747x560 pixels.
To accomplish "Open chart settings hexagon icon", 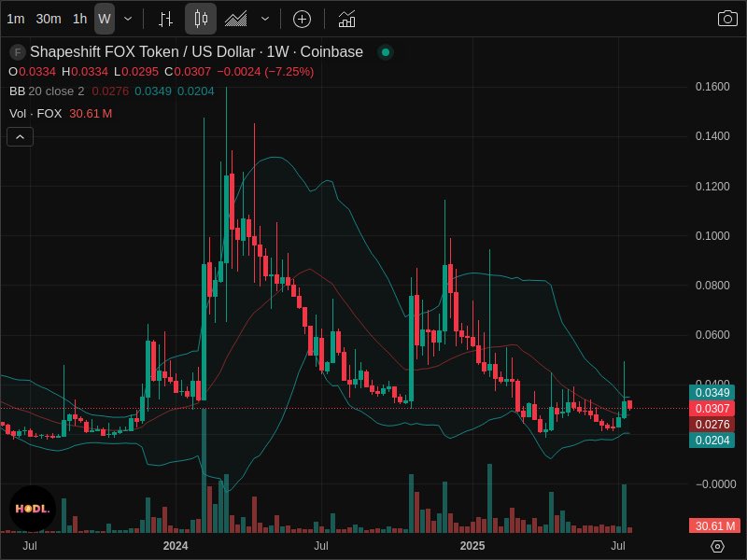I will pyautogui.click(x=717, y=546).
